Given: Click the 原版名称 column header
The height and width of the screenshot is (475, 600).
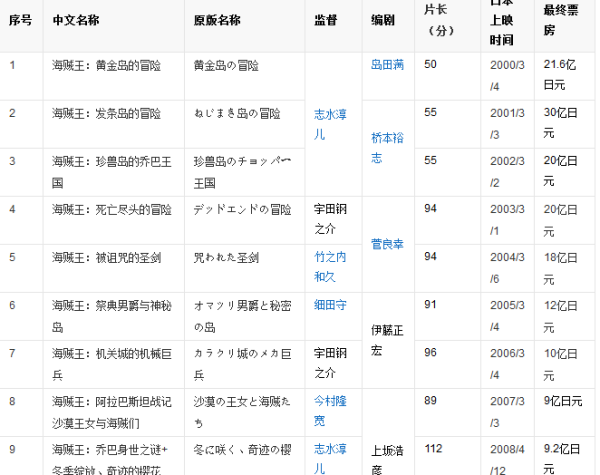Looking at the screenshot, I should pos(217,20).
